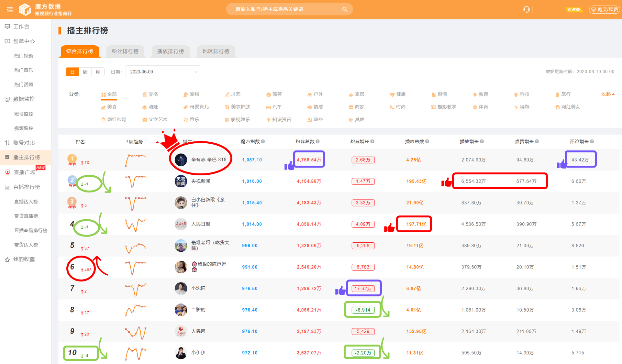Screen dimensions: 622x364
Task: Open 账号对比 in the sidebar
Action: pyautogui.click(x=24, y=143)
